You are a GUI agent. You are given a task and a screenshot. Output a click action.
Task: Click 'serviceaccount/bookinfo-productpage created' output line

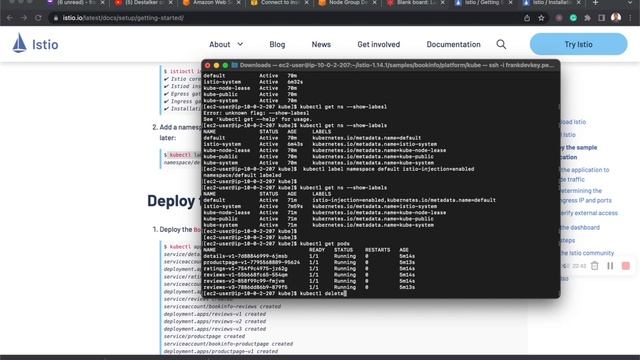[x=228, y=344]
